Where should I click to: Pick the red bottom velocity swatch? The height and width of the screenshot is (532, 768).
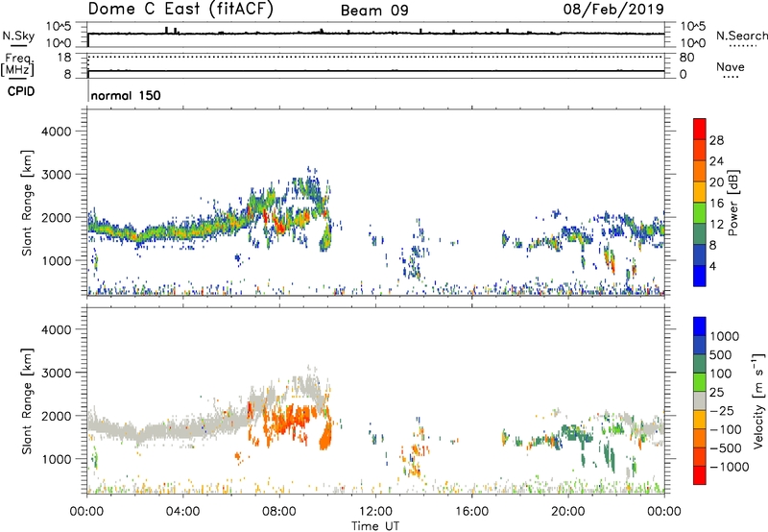point(700,475)
